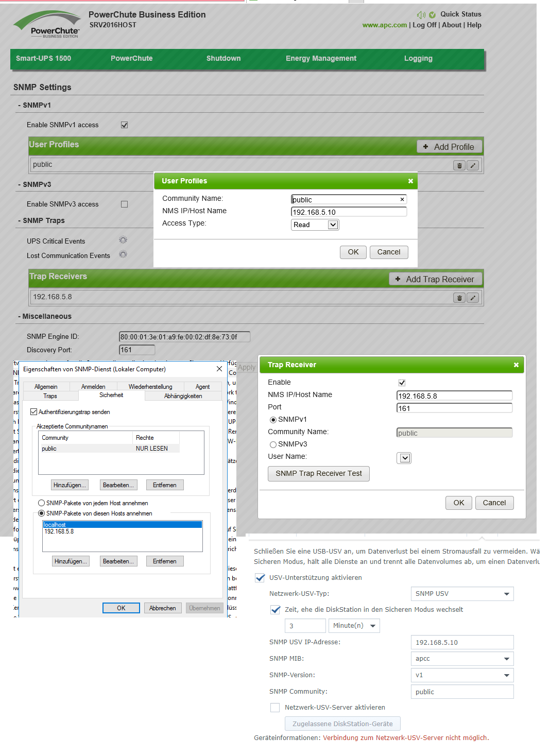Click NMS IP/Host Name field in User Profiles
The height and width of the screenshot is (756, 550).
pos(349,212)
